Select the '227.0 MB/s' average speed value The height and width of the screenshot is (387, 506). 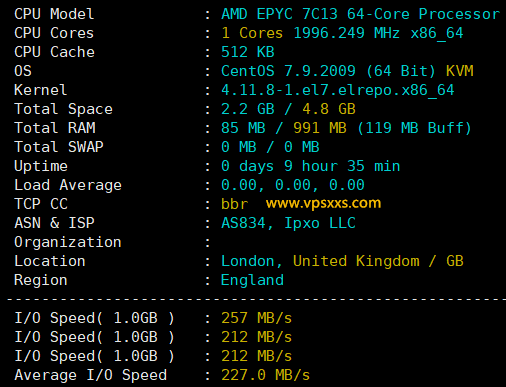point(266,375)
